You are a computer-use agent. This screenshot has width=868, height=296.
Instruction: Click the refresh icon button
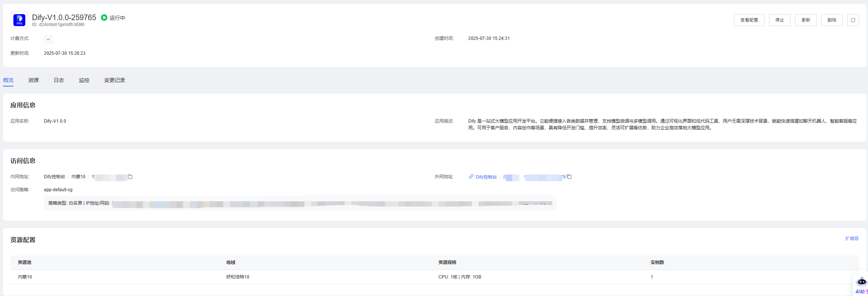click(853, 20)
